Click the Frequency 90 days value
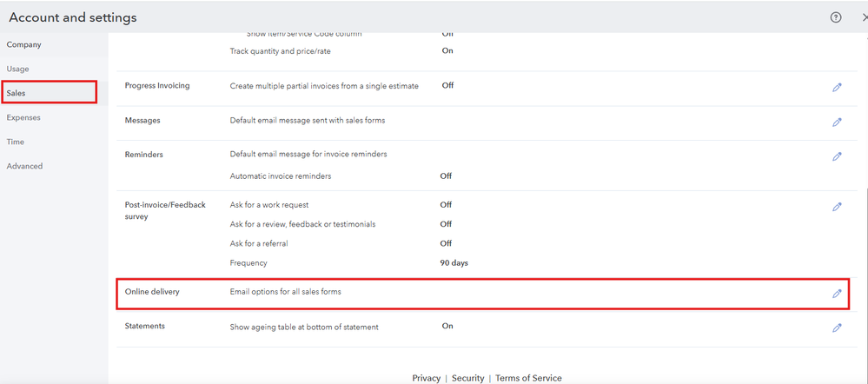This screenshot has height=384, width=868. [x=454, y=262]
